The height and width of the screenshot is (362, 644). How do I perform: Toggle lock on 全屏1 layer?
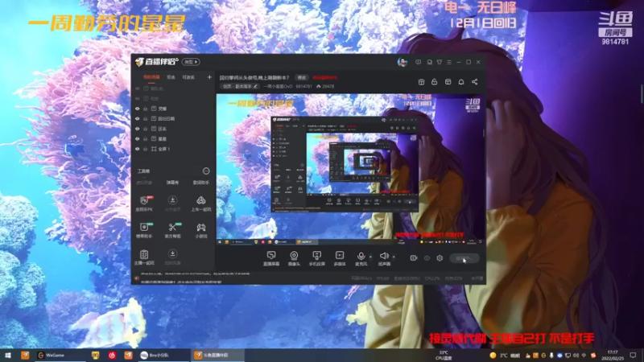tap(146, 149)
